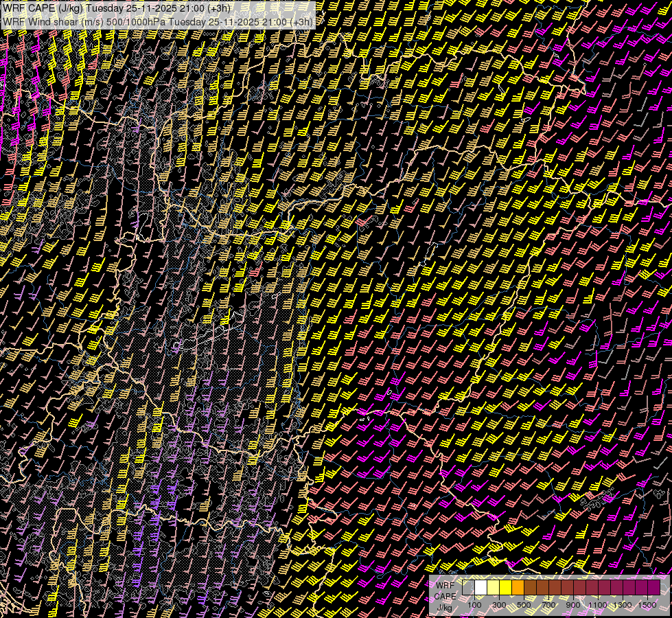Click the '500' legend label
This screenshot has height=618, width=672.
tap(524, 605)
